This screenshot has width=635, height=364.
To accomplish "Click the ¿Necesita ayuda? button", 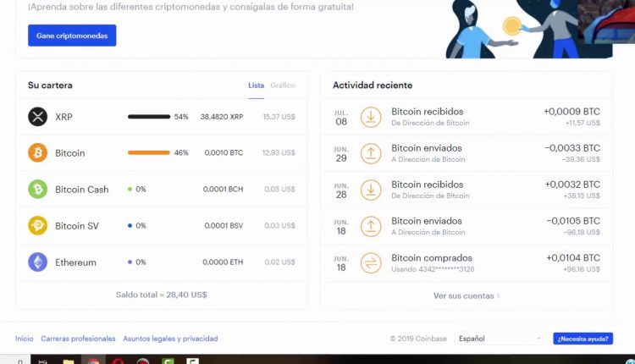I will point(583,339).
